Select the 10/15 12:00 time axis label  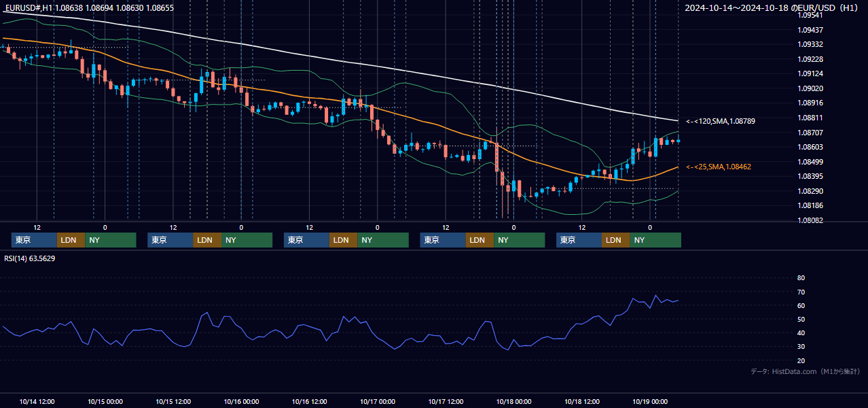coord(173,401)
